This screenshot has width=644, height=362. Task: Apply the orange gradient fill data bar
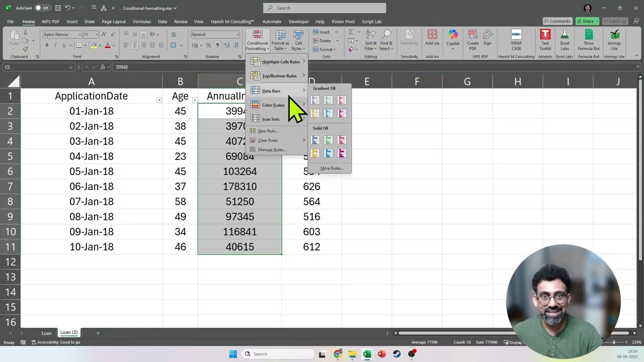[315, 114]
